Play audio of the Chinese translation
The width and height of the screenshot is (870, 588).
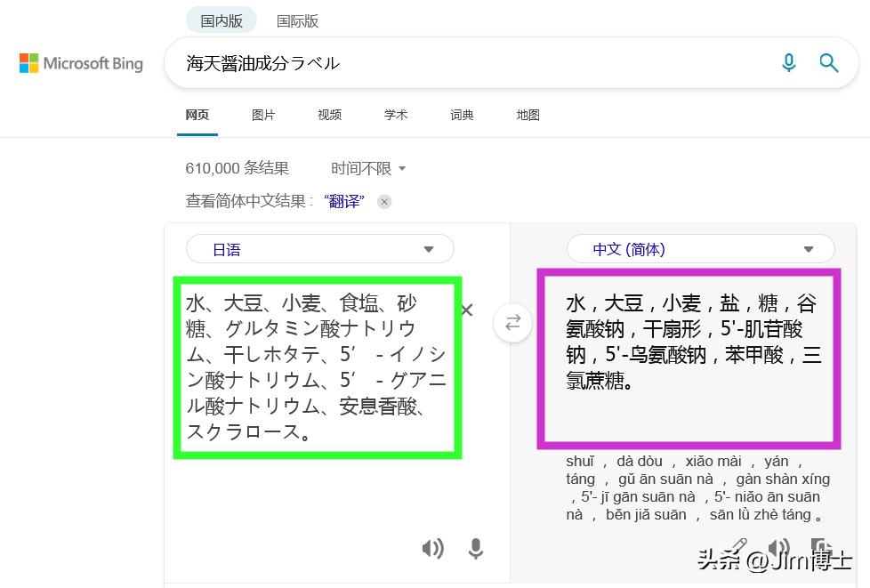coord(778,547)
